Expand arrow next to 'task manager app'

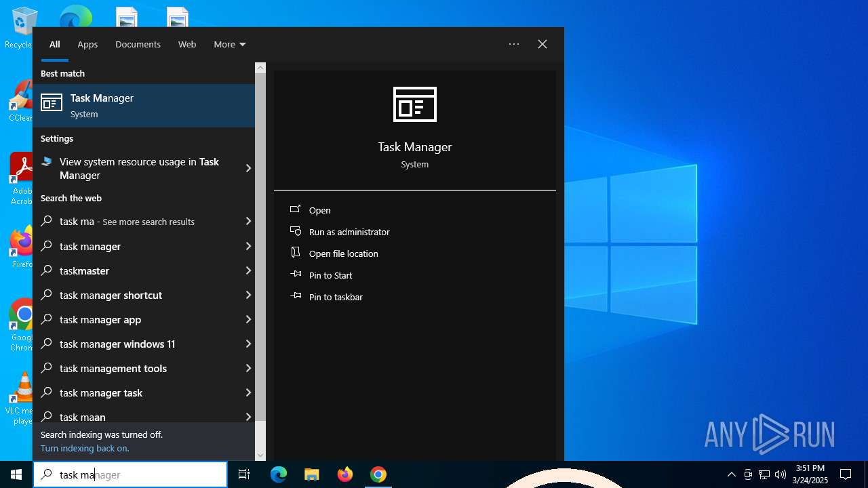pos(248,319)
